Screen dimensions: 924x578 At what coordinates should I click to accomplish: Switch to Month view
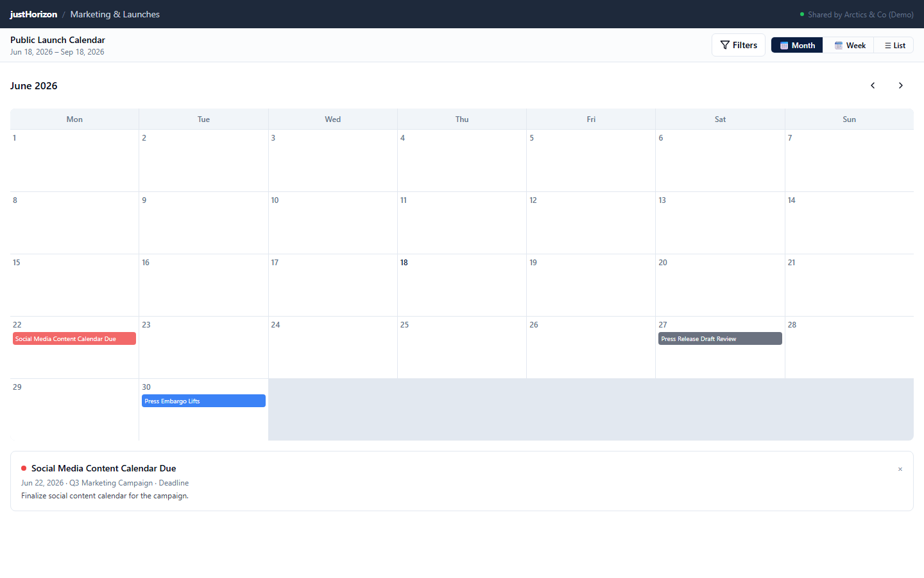[797, 45]
